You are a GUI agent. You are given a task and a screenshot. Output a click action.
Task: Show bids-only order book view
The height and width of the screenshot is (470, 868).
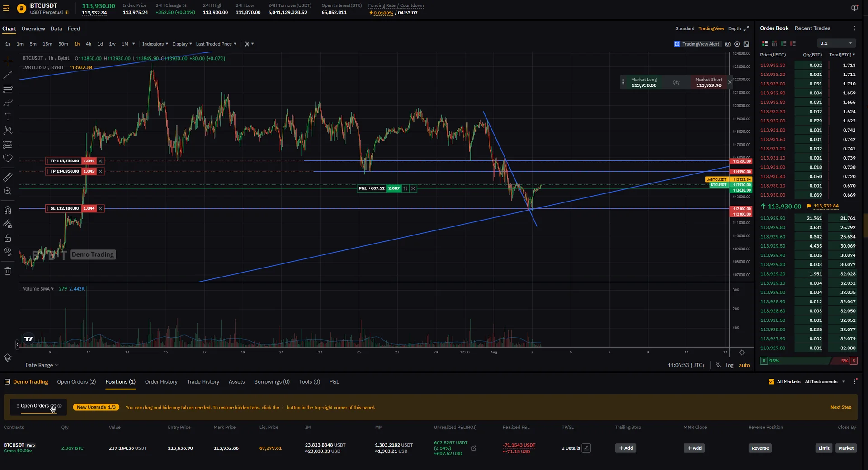(783, 43)
